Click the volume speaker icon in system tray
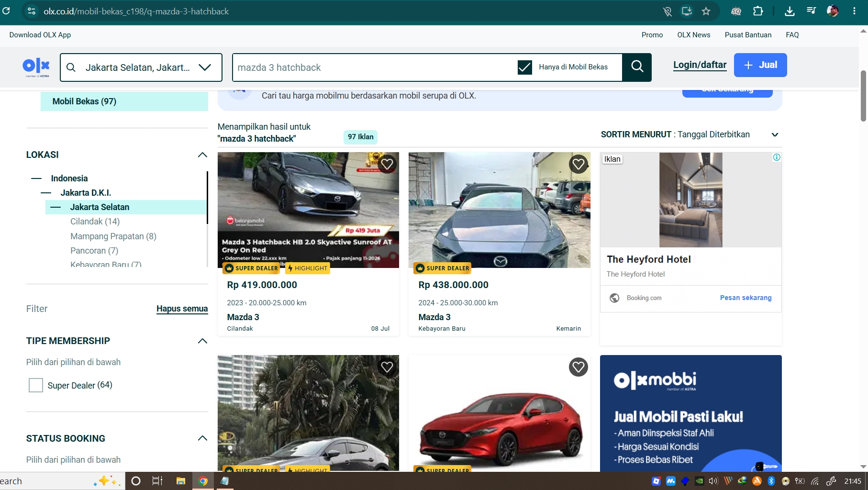 [713, 481]
